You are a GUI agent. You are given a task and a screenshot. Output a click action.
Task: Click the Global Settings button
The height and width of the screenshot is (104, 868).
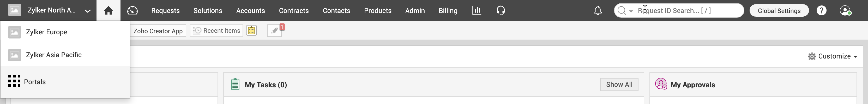tap(779, 11)
